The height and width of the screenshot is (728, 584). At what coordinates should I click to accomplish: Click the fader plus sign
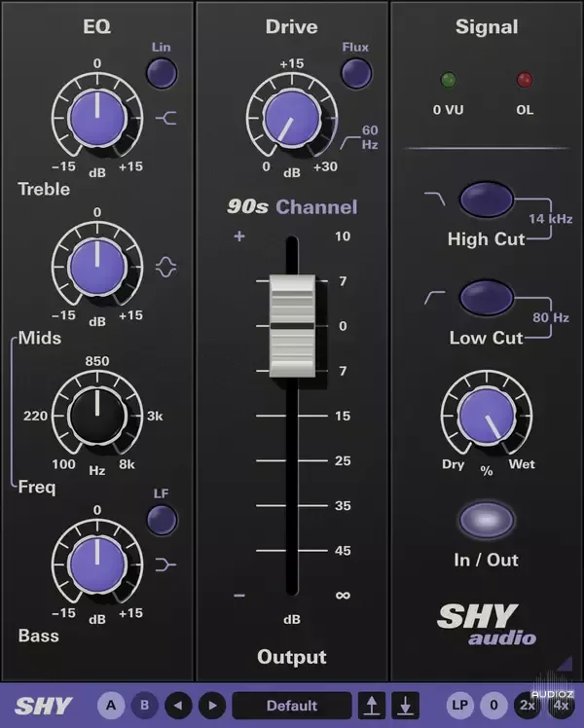click(239, 237)
